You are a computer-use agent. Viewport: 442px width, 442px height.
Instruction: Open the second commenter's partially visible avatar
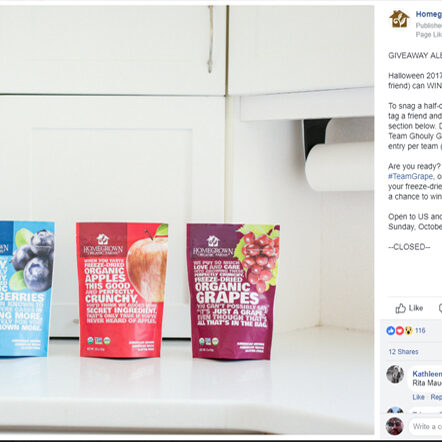(x=395, y=411)
